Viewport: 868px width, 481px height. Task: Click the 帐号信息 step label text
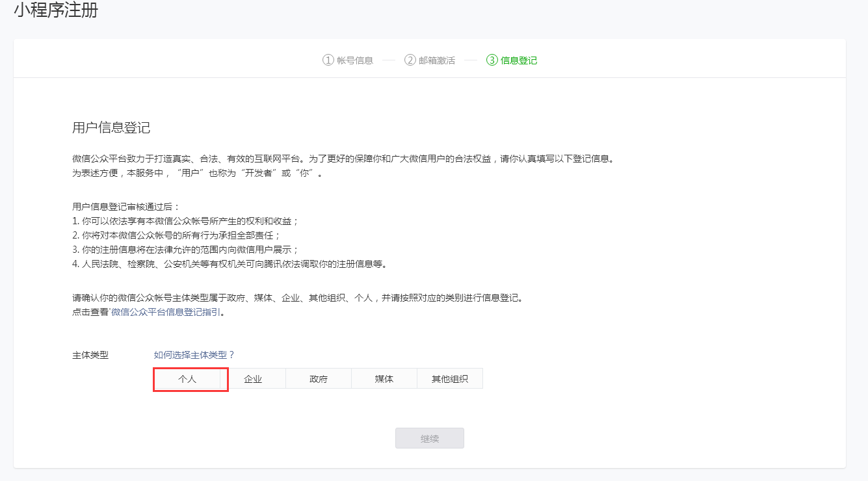[356, 59]
